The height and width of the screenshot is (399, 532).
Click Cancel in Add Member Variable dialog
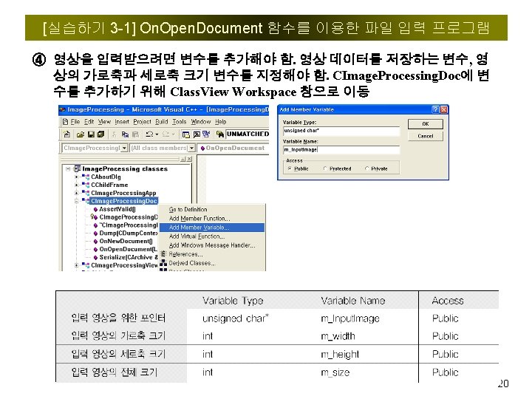tap(426, 136)
